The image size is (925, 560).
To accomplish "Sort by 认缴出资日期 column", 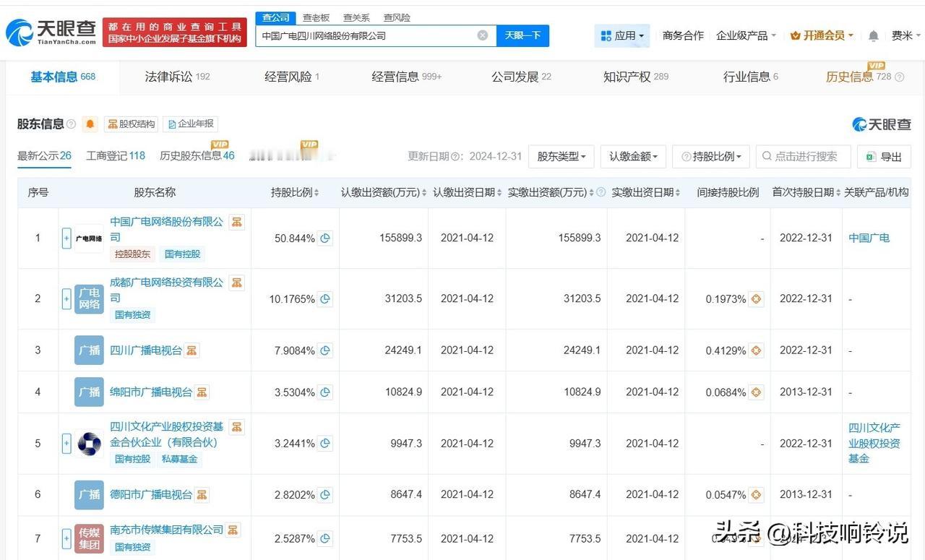I will 467,192.
